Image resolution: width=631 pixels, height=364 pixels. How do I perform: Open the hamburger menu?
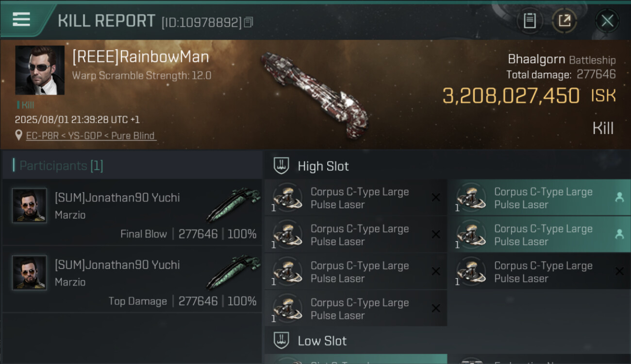[x=22, y=20]
